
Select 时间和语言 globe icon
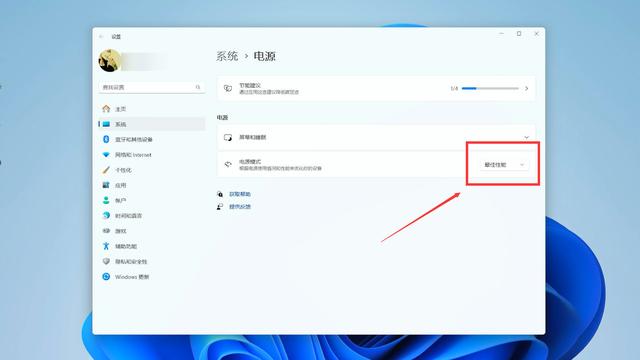coord(106,216)
